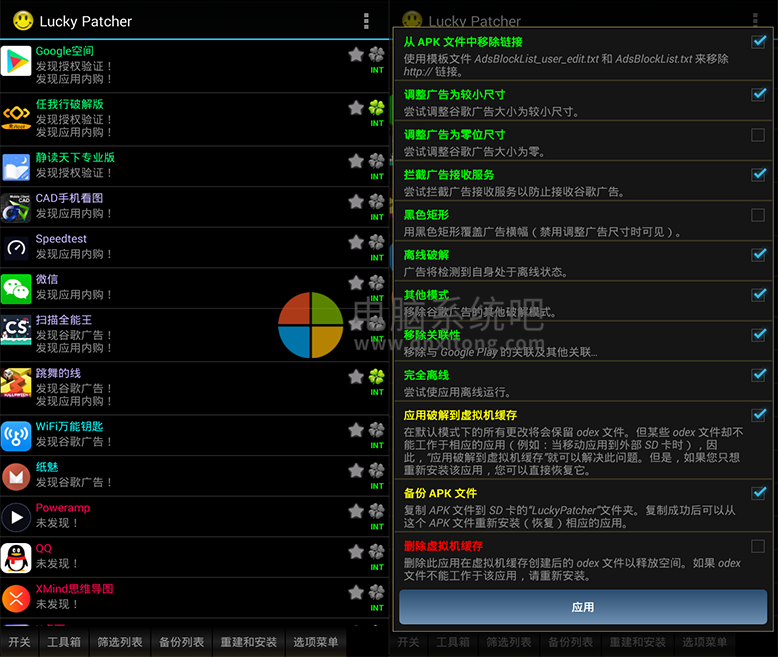Screen dimensions: 778x657
Task: Tap the XMind思维导图 app icon
Action: click(x=16, y=599)
